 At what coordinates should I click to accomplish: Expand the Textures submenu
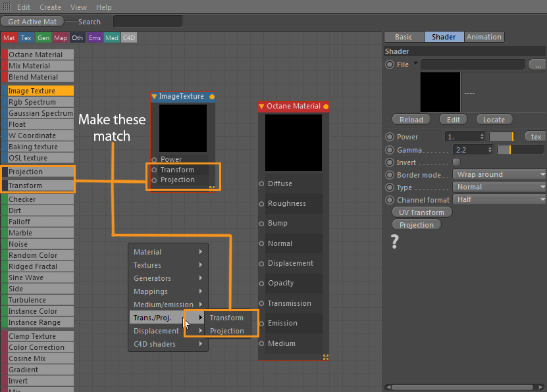168,265
